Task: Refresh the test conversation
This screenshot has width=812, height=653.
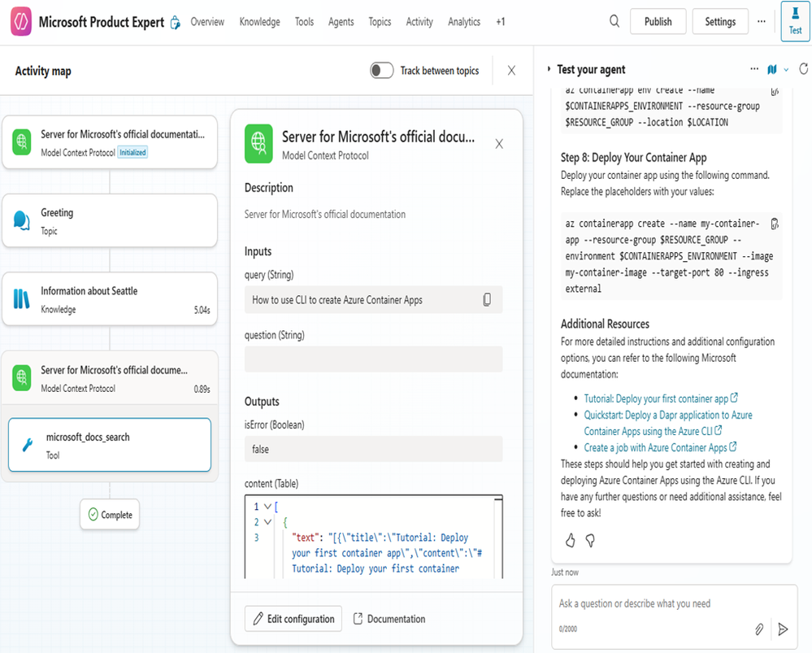Action: 803,69
